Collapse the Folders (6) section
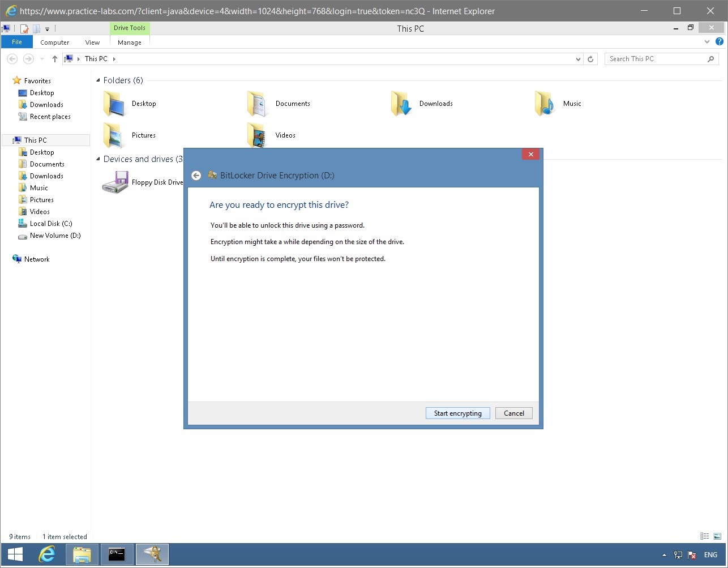Image resolution: width=728 pixels, height=568 pixels. pos(98,80)
